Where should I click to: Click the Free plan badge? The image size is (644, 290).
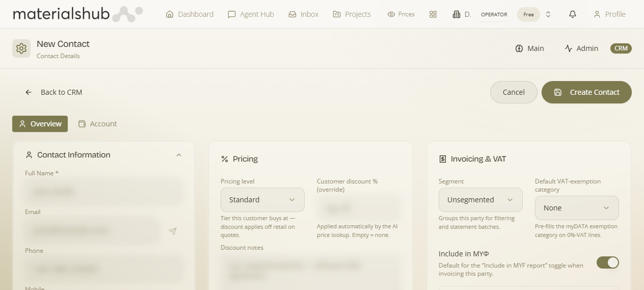(x=529, y=14)
